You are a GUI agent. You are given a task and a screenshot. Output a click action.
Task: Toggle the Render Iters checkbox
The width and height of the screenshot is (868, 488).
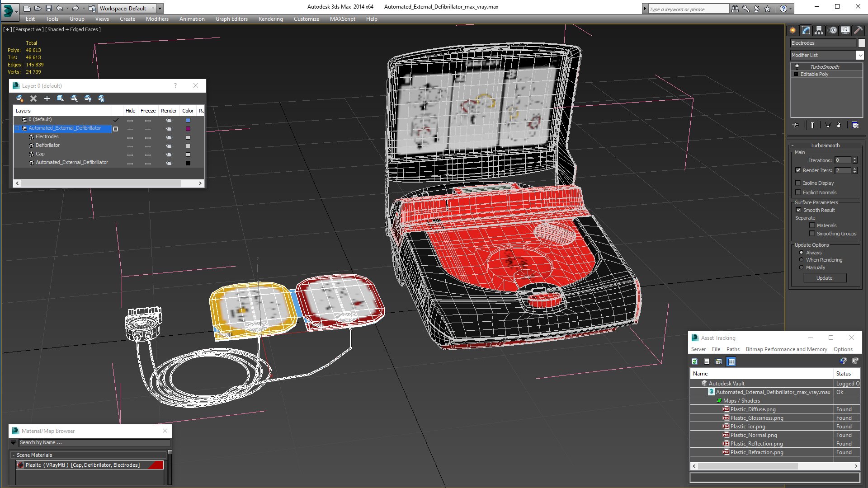point(798,170)
